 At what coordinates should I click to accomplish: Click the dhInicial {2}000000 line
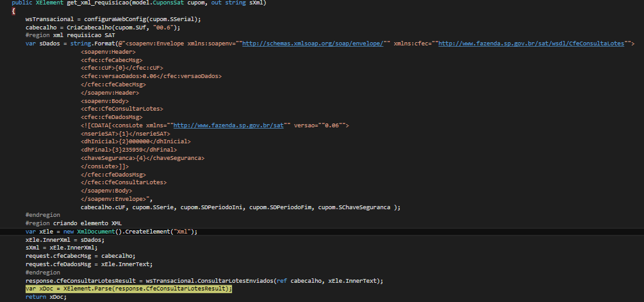[136, 141]
